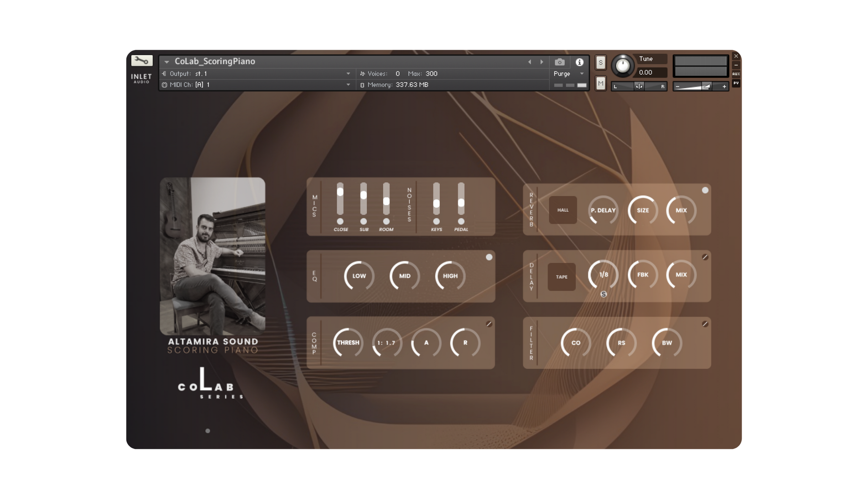Mute the instrument with M button
868x499 pixels.
(601, 83)
